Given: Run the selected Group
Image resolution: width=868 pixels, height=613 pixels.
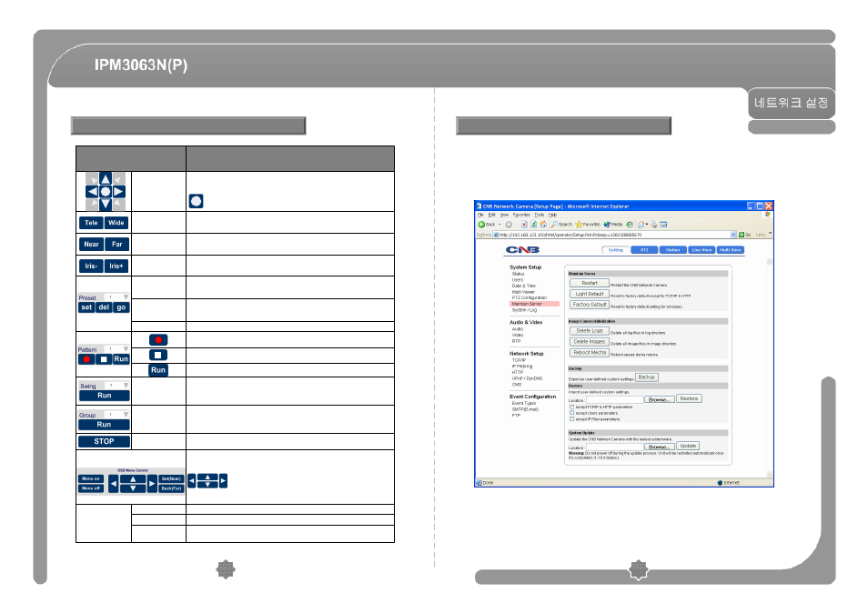Looking at the screenshot, I should pyautogui.click(x=104, y=425).
